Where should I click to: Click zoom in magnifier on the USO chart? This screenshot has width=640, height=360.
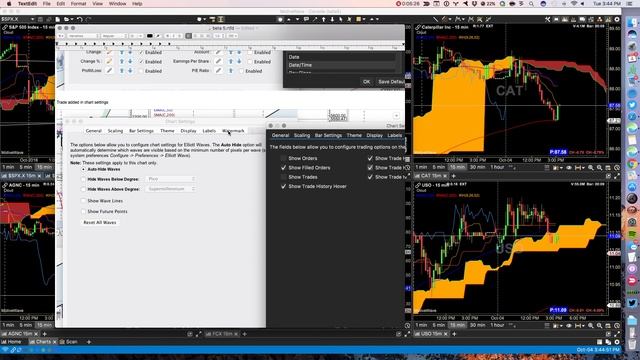pyautogui.click(x=591, y=326)
